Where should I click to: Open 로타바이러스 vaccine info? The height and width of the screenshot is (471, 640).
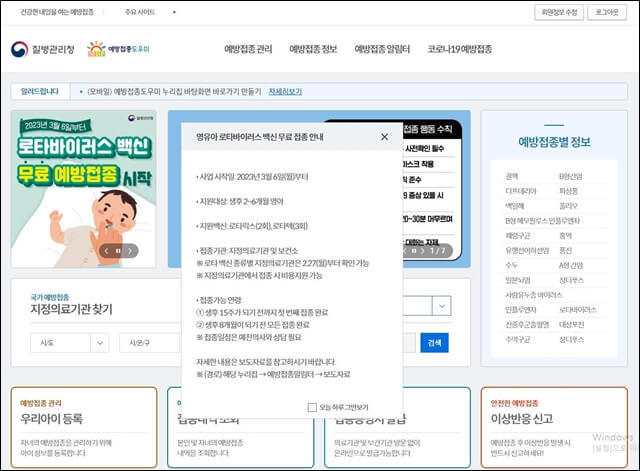pyautogui.click(x=578, y=310)
